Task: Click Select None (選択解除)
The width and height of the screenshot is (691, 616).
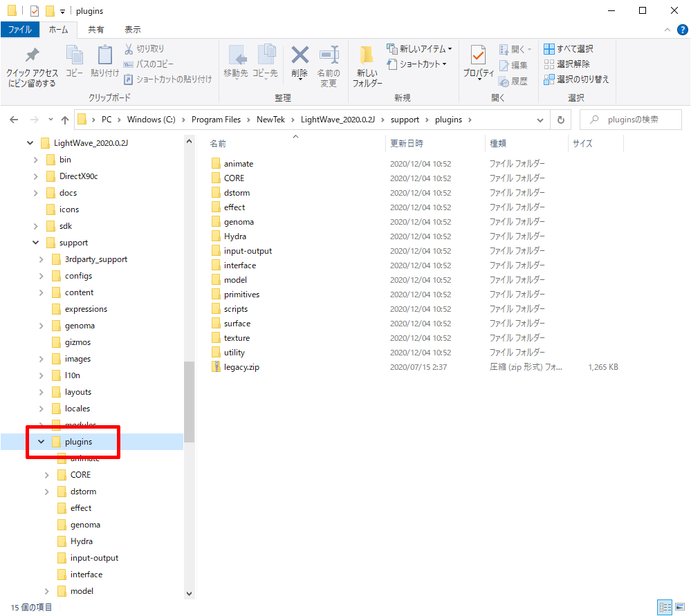Action: pyautogui.click(x=566, y=64)
